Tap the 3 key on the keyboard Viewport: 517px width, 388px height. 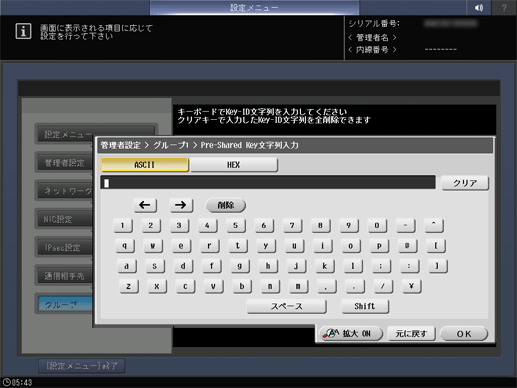(179, 226)
